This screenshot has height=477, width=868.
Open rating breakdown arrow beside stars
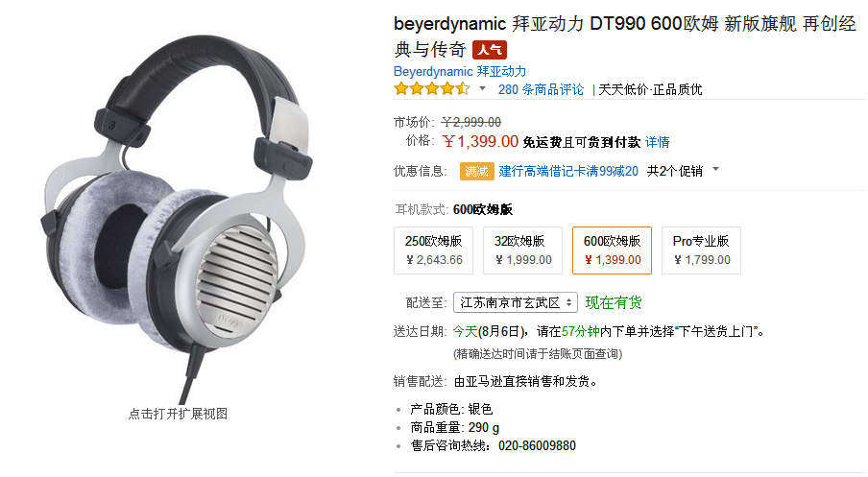pos(482,88)
